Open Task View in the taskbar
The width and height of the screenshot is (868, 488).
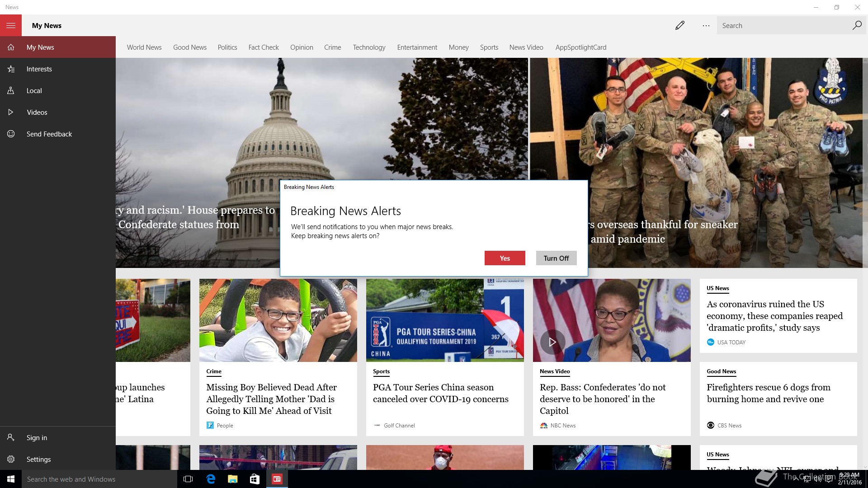pyautogui.click(x=188, y=479)
